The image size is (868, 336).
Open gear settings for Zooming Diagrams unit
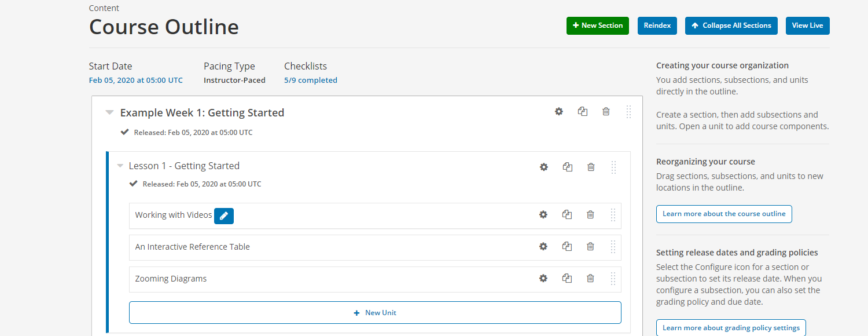click(x=543, y=278)
